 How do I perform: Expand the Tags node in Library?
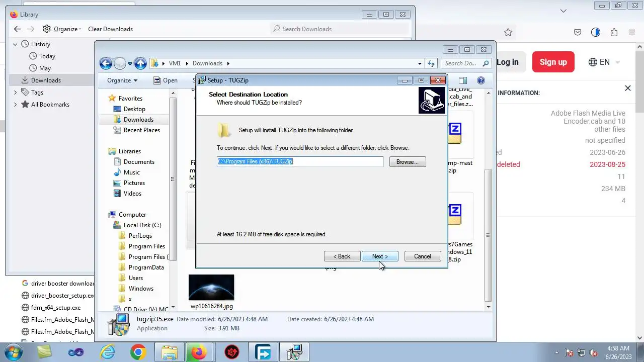pos(15,93)
